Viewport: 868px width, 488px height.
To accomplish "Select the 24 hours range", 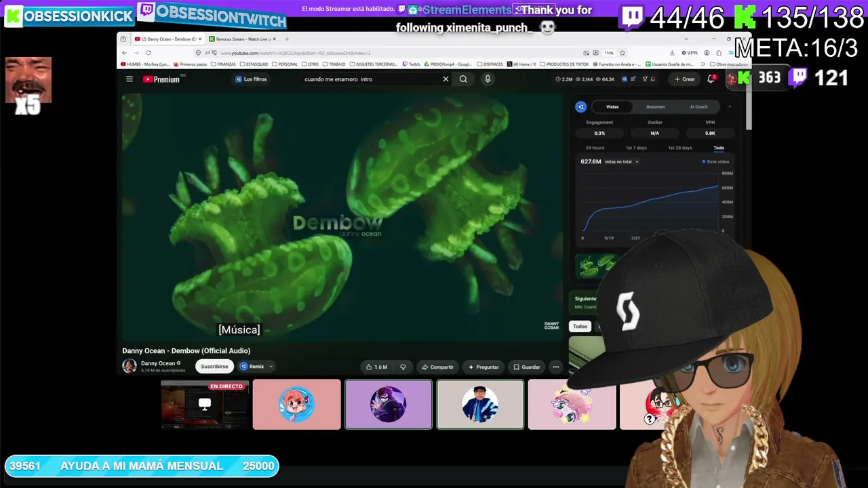I will [x=595, y=148].
